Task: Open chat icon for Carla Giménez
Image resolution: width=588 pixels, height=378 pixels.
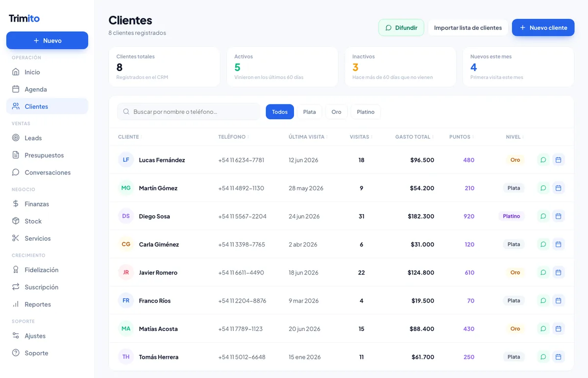Action: (x=543, y=244)
